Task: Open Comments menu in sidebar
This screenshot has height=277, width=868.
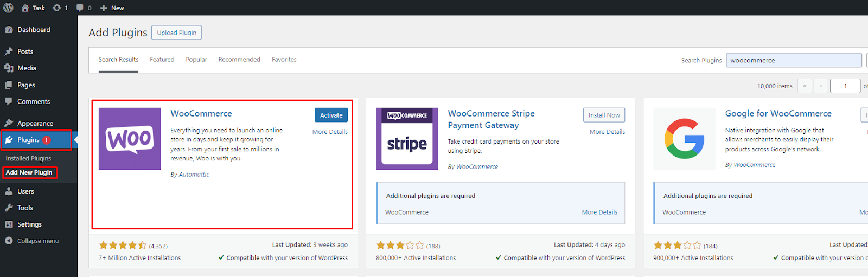Action: 34,101
